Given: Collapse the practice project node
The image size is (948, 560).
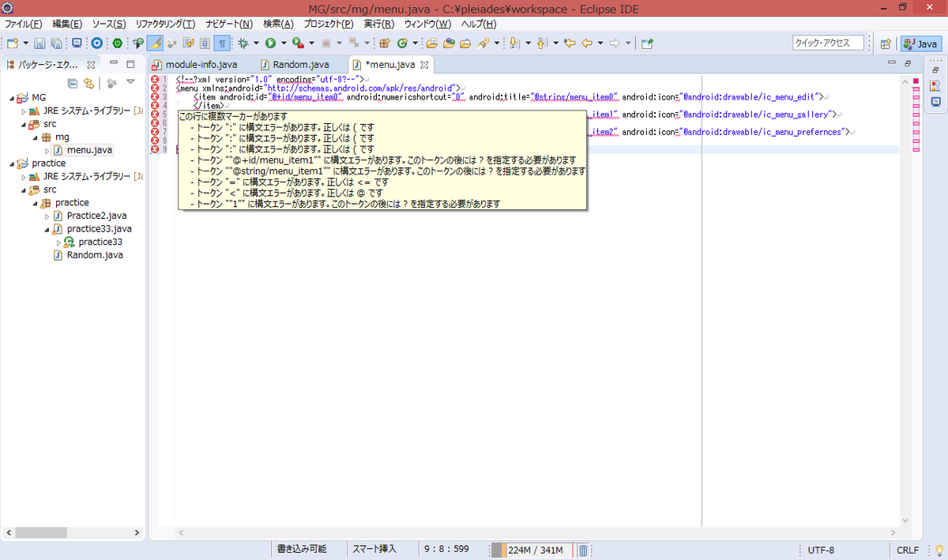Looking at the screenshot, I should click(13, 163).
